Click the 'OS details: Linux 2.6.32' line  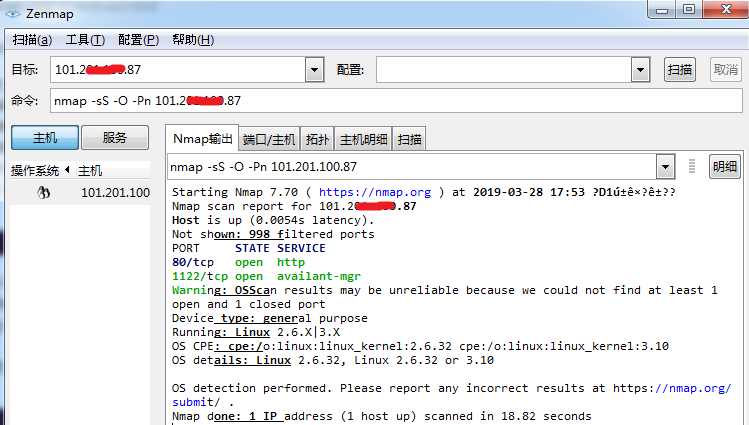tap(333, 360)
